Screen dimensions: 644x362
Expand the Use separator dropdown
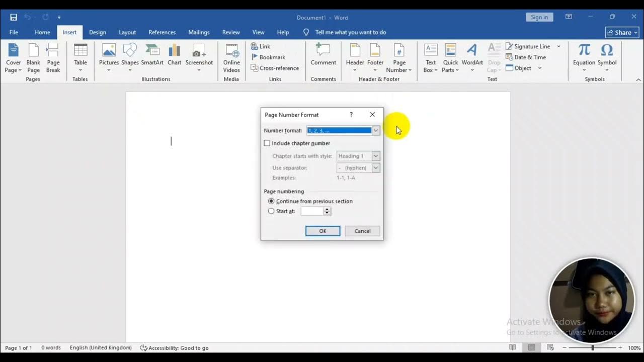375,168
